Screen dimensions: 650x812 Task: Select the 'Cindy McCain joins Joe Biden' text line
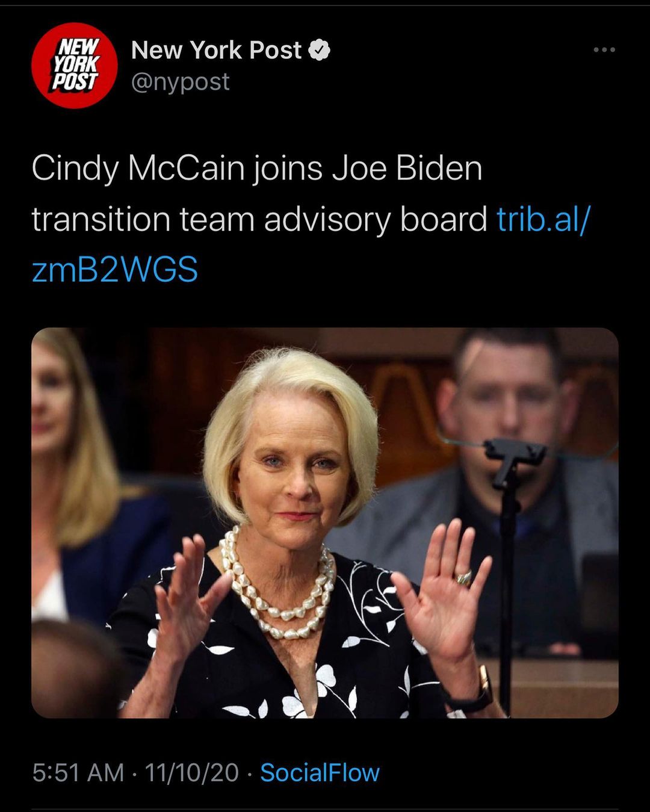[257, 169]
